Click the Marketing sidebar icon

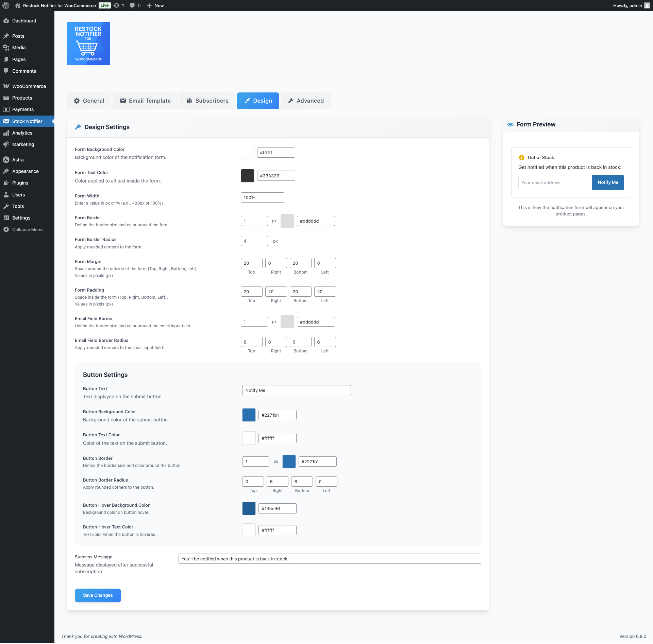click(6, 144)
